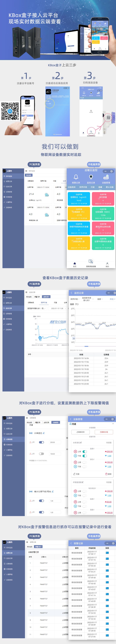
Task: Open the PC 温湿度传感器七街1 sensor selector
Action: (x=37, y=308)
